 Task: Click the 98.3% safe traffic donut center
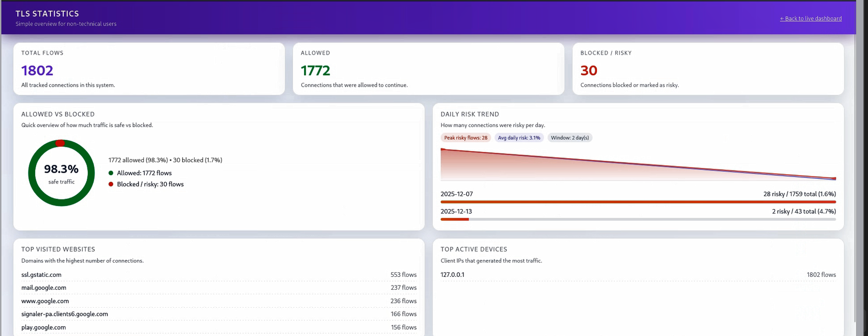[61, 173]
